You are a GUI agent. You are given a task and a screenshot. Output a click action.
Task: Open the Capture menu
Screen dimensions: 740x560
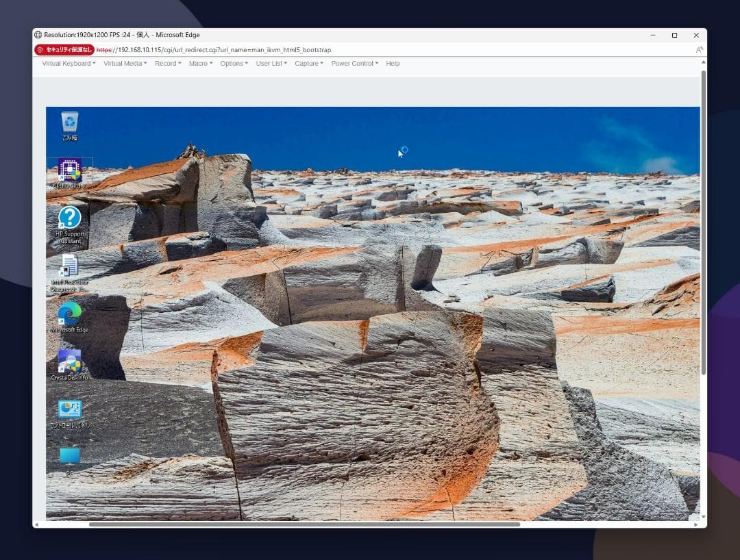pos(309,64)
